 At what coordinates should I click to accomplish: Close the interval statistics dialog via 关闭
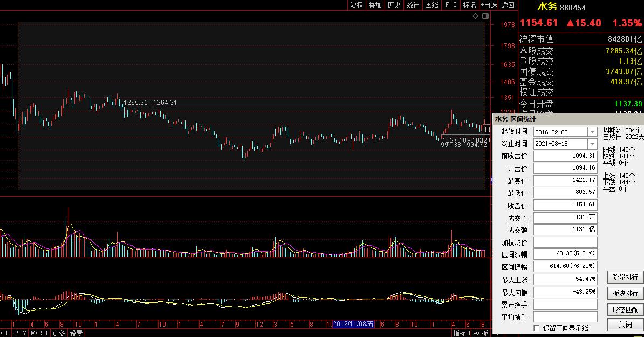pyautogui.click(x=625, y=325)
